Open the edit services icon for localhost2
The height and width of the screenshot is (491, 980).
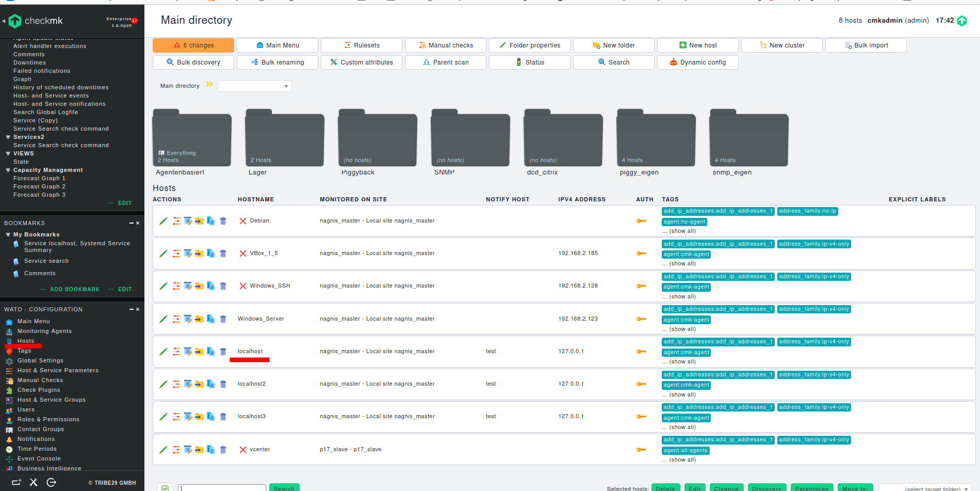(188, 384)
